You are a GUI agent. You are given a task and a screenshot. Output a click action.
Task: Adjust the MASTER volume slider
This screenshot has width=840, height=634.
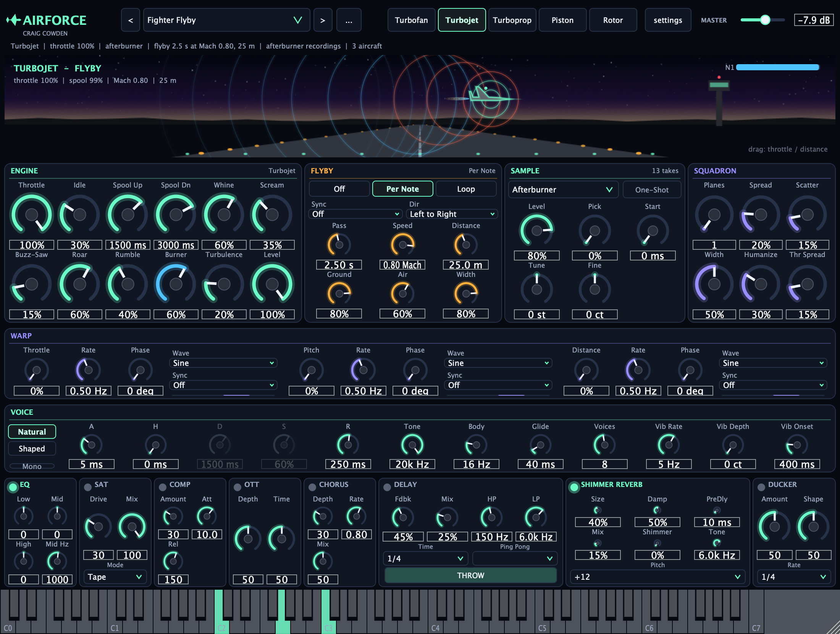762,20
